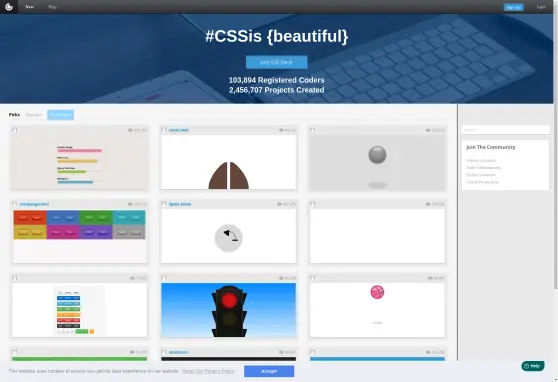Click the blue Sign Up button in header
Viewport: 558px width, 382px height.
point(514,7)
